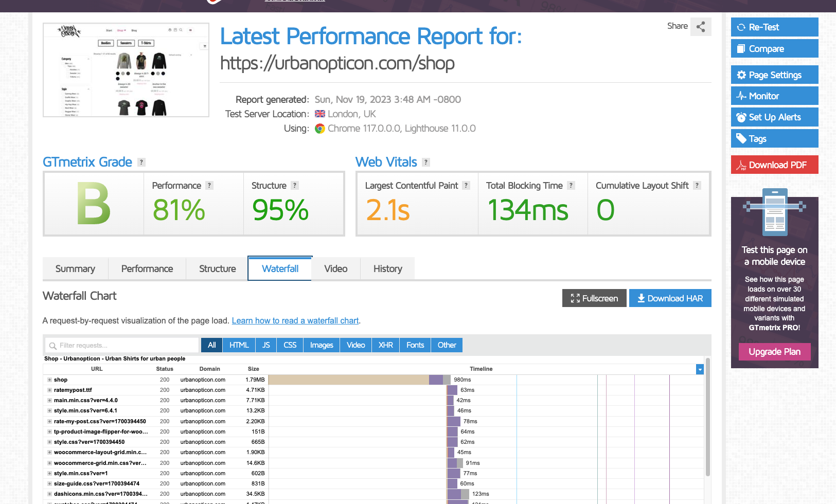Screen dimensions: 836x504
Task: Expand the shop request row
Action: coord(49,380)
